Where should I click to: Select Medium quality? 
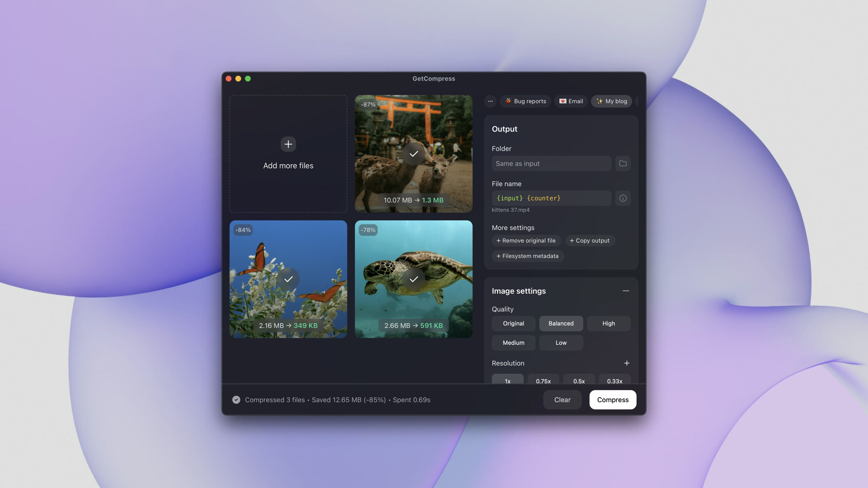513,343
